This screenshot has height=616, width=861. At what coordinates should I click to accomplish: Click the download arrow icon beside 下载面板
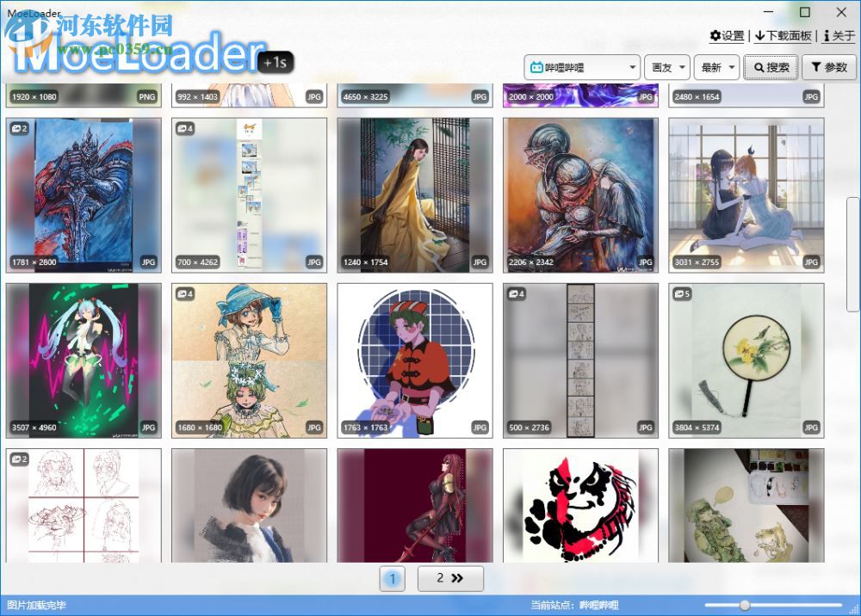tap(760, 36)
